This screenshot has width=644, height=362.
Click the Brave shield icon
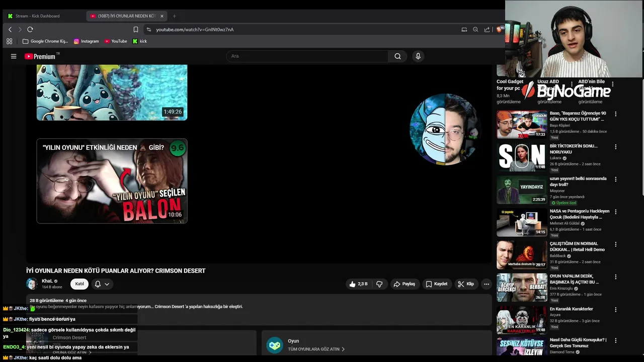click(499, 30)
